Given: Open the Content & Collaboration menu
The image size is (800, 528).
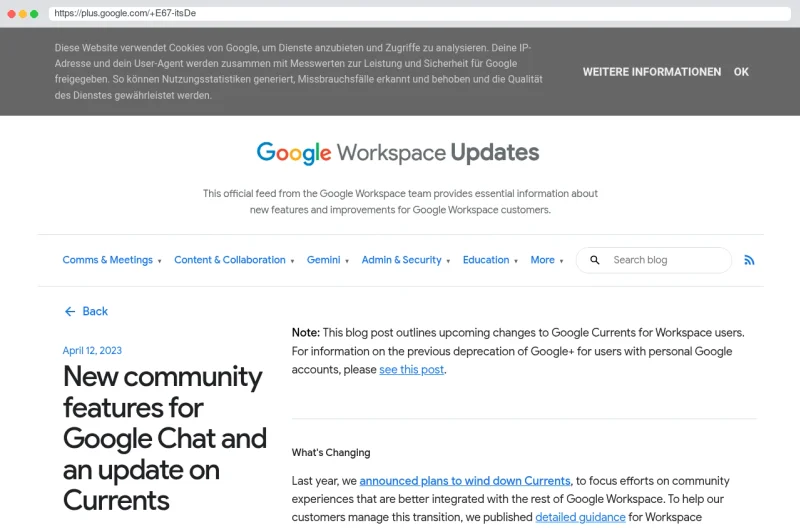Looking at the screenshot, I should pyautogui.click(x=230, y=260).
